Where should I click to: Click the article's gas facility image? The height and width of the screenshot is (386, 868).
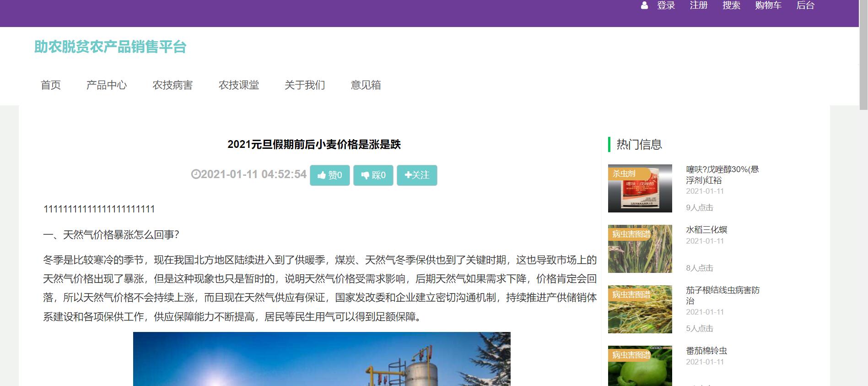(x=322, y=359)
